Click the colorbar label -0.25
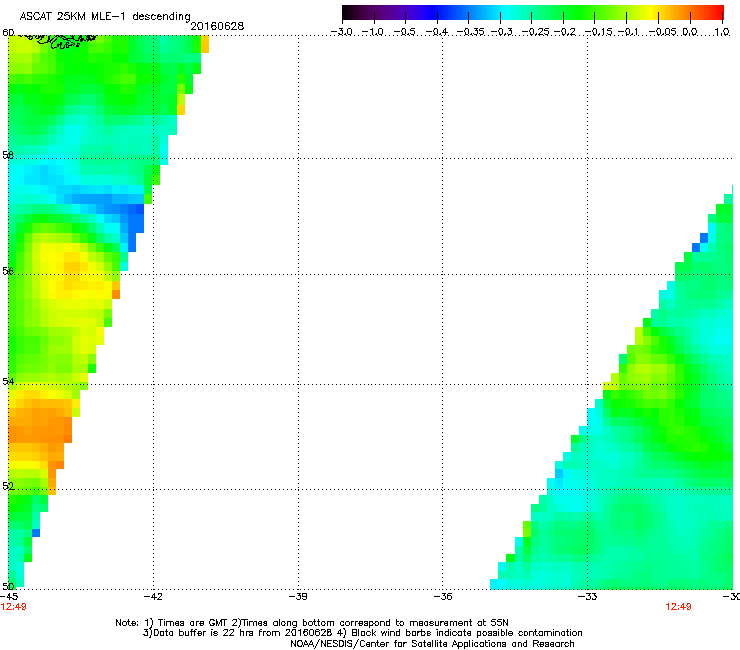 click(536, 32)
